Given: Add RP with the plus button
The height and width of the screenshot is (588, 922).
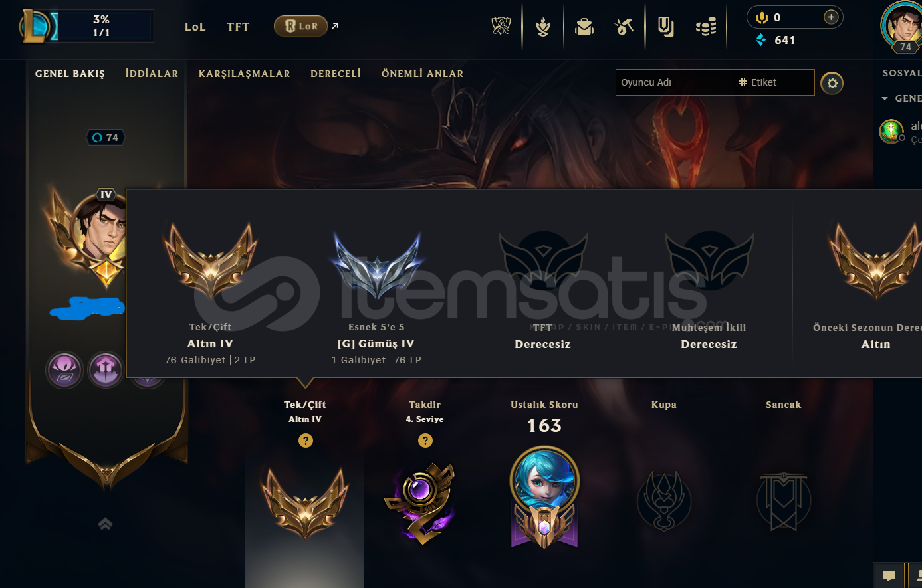Looking at the screenshot, I should (831, 17).
